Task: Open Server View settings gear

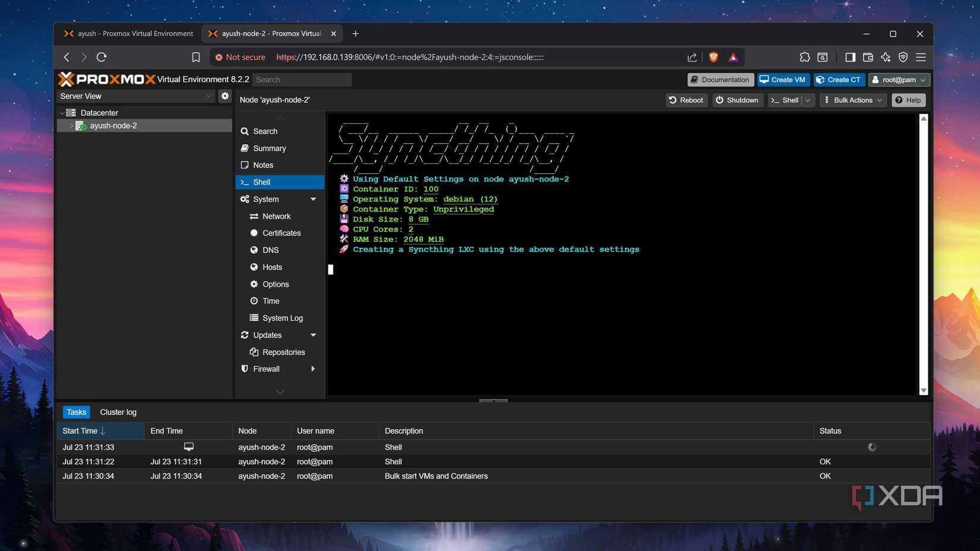Action: tap(225, 96)
